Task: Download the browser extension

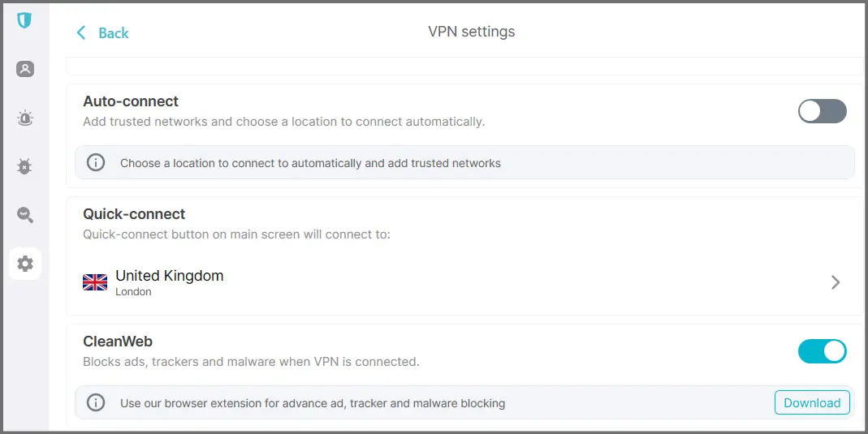Action: 811,402
